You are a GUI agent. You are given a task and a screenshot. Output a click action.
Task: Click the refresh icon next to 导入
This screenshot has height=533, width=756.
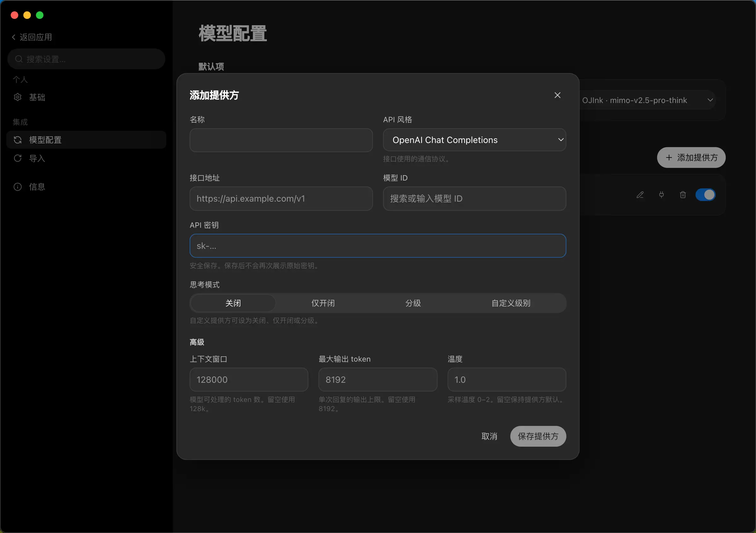coord(17,158)
